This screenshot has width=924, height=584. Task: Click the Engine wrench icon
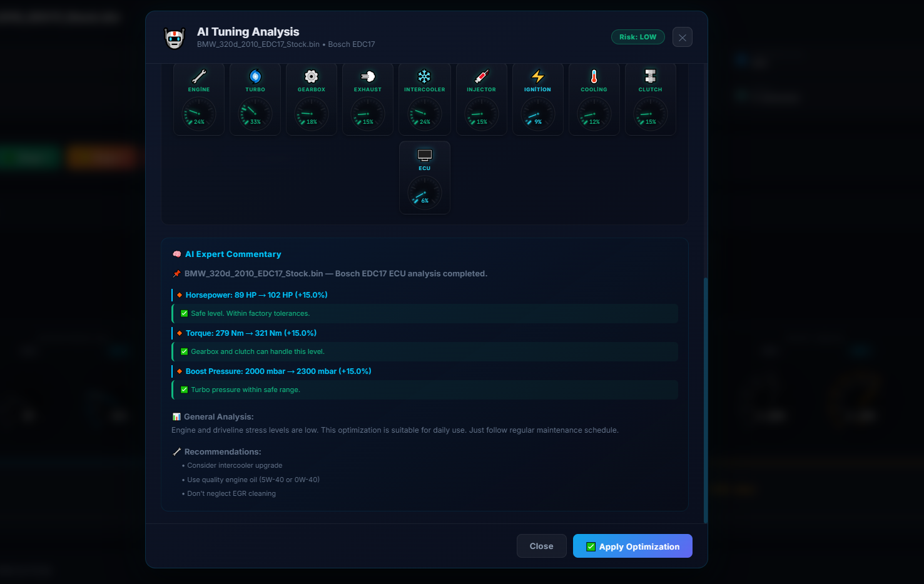199,76
